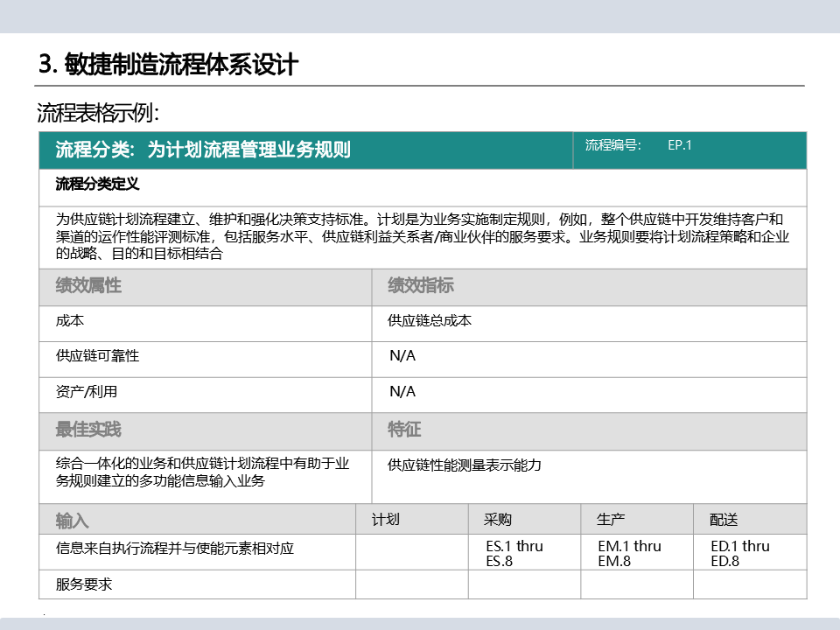Click the 生产 column header
The height and width of the screenshot is (630, 840).
pos(637,519)
